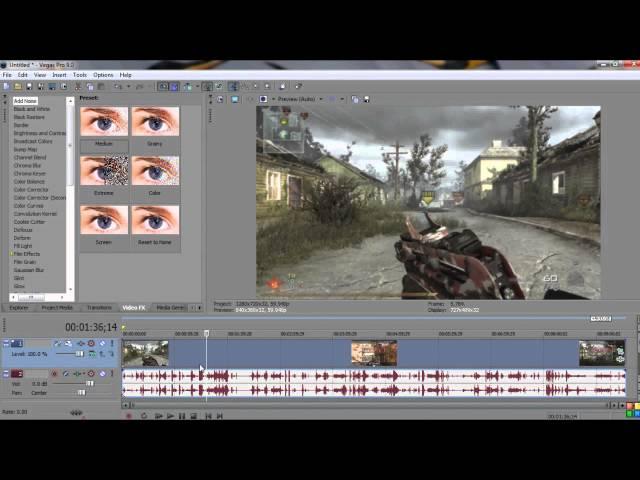Click the audio track Vol slider handle
Image resolution: width=640 pixels, height=480 pixels.
[x=89, y=383]
